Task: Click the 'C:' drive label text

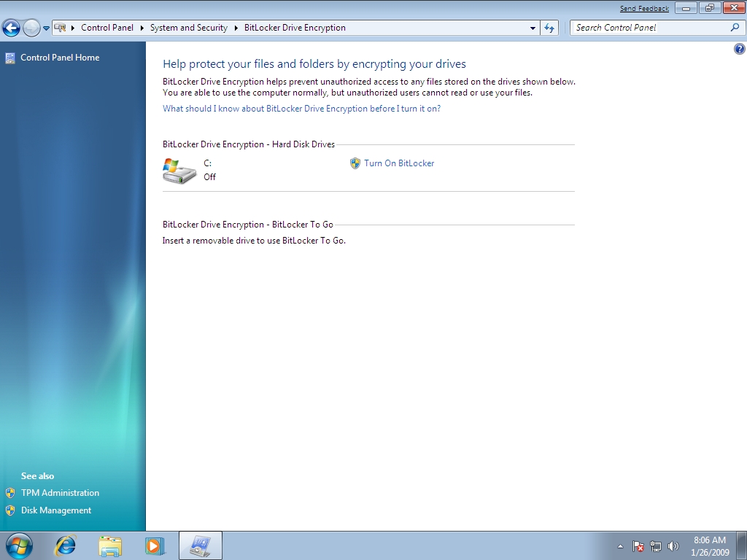Action: coord(208,163)
